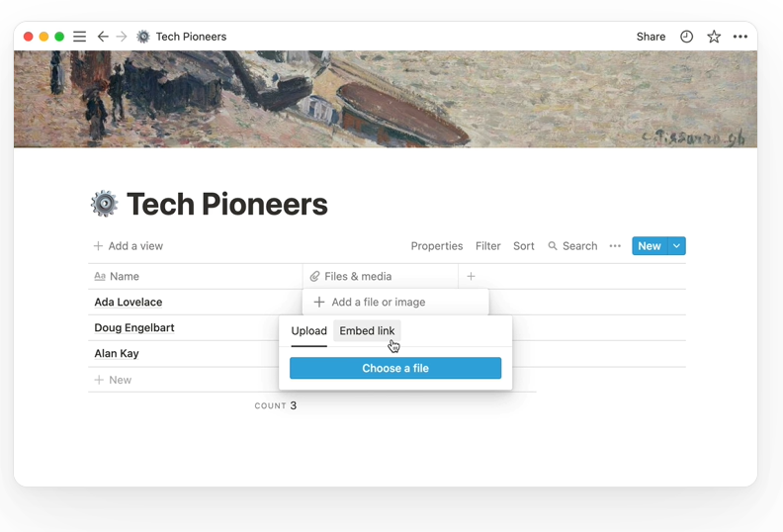783x532 pixels.
Task: Minimize window with the yellow button
Action: click(43, 37)
